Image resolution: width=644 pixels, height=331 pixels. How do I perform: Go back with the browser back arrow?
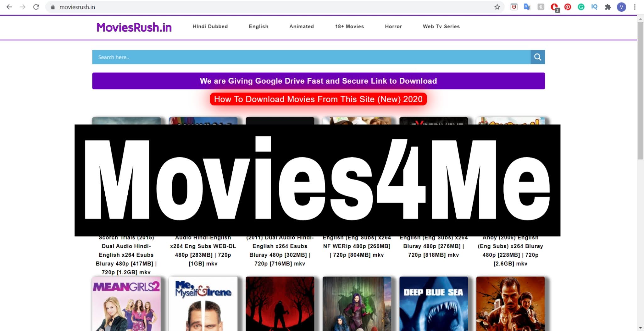point(9,7)
